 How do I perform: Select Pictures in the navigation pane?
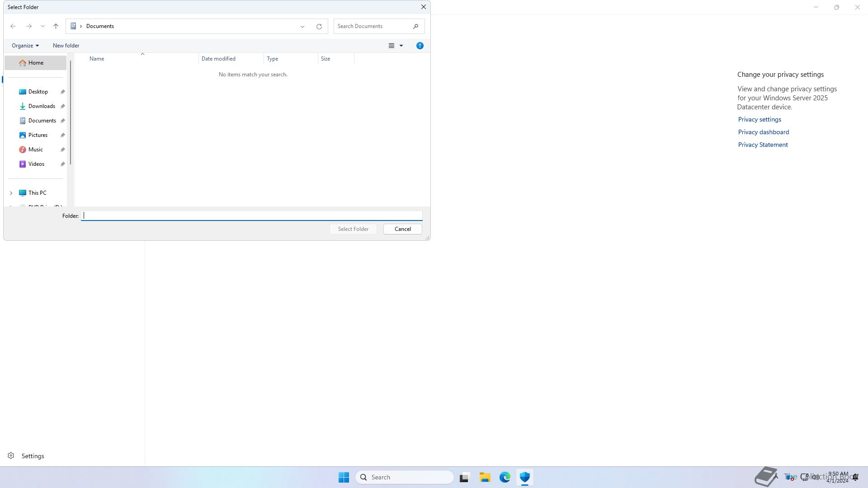pyautogui.click(x=38, y=135)
